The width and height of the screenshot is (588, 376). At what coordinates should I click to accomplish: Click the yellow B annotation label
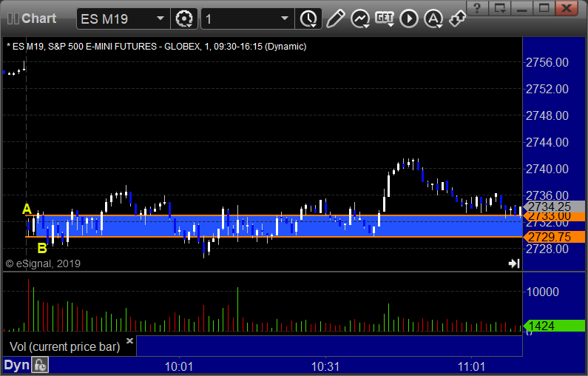point(42,248)
